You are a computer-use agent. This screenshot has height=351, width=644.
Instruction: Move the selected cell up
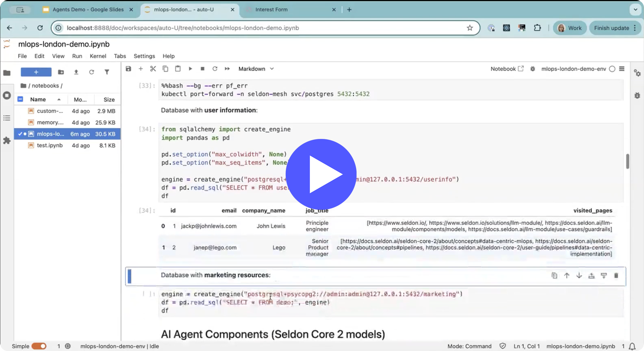tap(567, 276)
